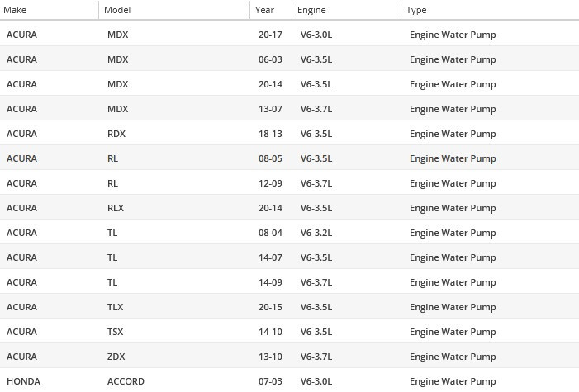Image resolution: width=579 pixels, height=392 pixels.
Task: Select the ACURA ZDX row
Action: [289, 357]
